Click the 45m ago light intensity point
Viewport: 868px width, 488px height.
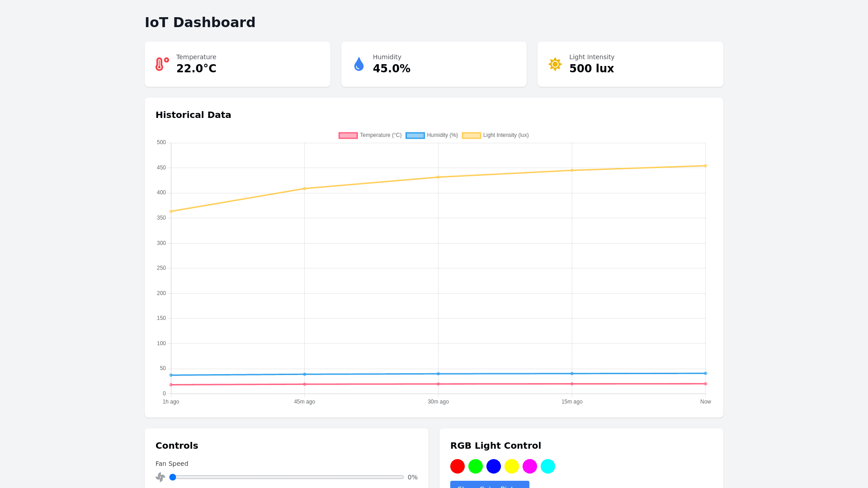click(304, 188)
